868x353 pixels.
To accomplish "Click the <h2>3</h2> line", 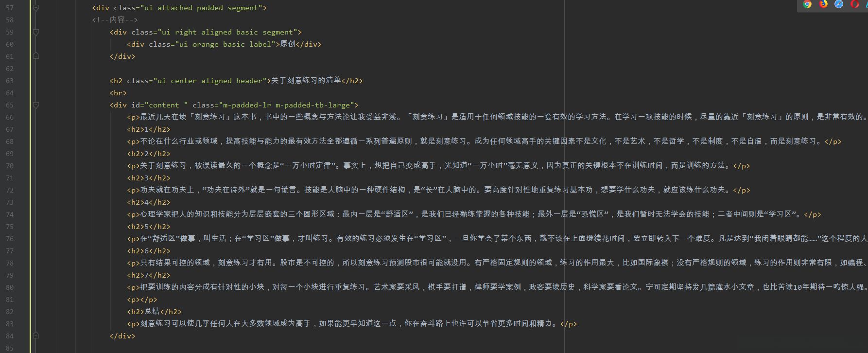I will 149,178.
